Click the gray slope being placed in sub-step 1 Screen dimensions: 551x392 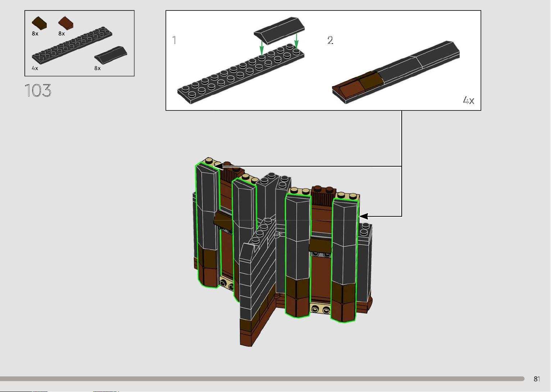pyautogui.click(x=279, y=30)
